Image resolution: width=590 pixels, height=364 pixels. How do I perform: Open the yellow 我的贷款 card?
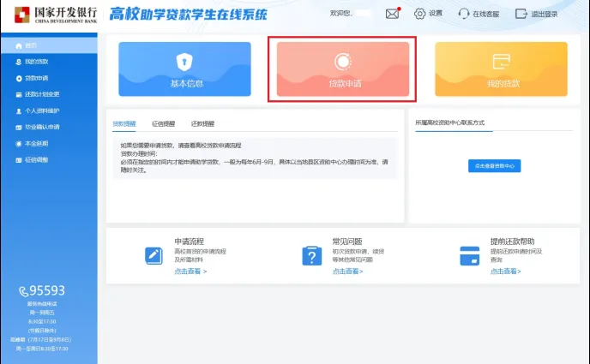coord(501,69)
